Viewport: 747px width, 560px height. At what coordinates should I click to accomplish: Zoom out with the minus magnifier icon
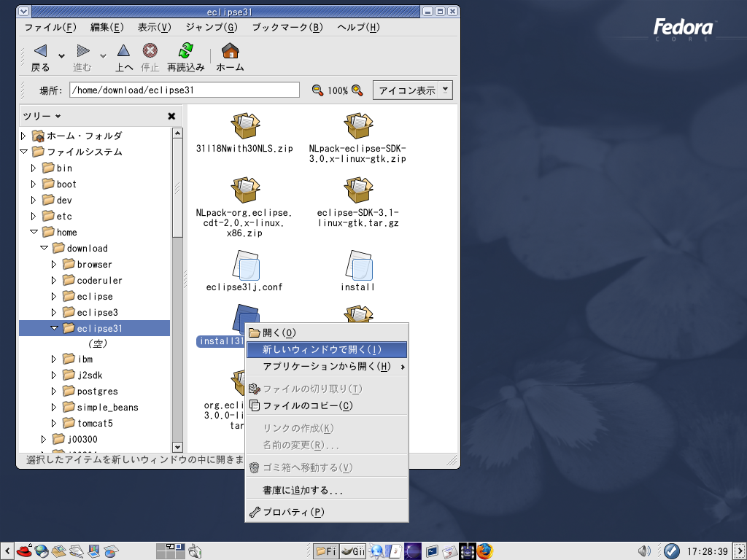click(x=317, y=90)
